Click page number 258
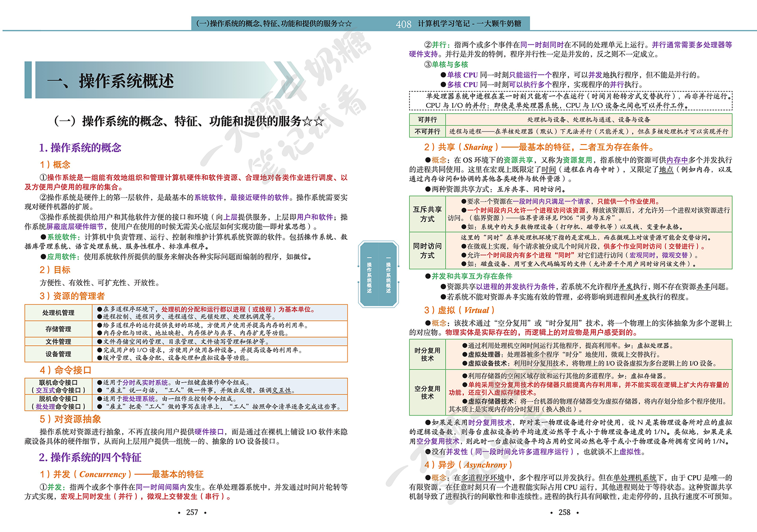757x532 pixels. click(x=564, y=512)
